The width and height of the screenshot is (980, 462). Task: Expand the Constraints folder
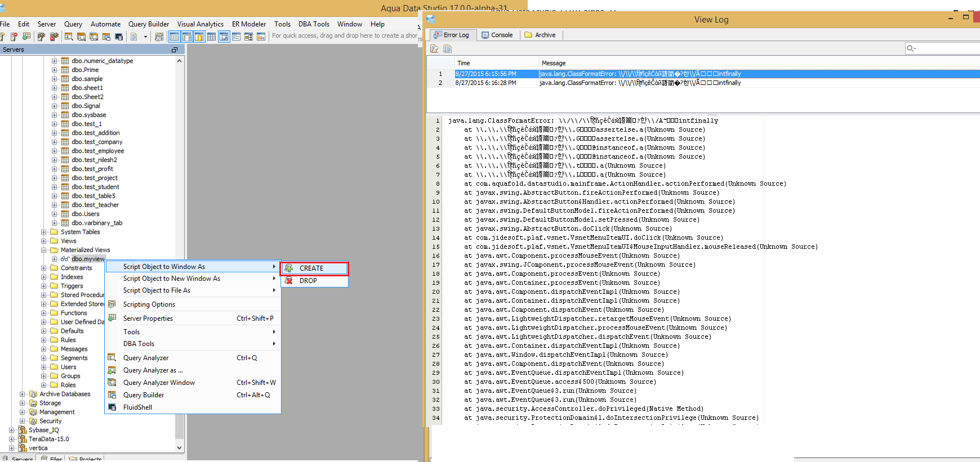click(44, 268)
